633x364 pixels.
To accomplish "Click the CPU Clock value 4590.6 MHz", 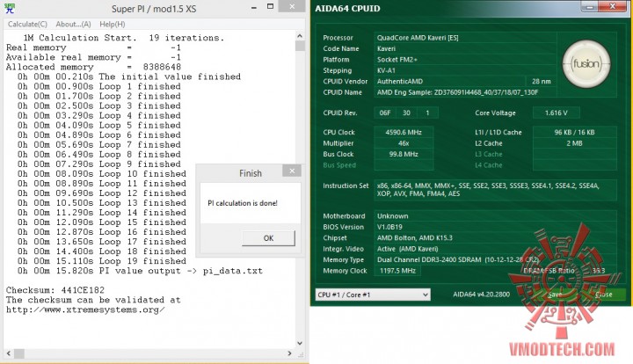I will pyautogui.click(x=404, y=133).
